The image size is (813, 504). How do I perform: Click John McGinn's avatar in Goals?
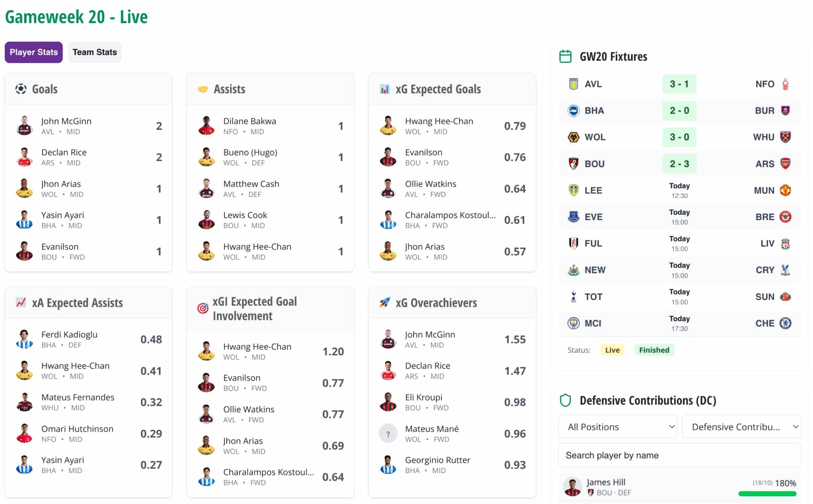pos(25,126)
